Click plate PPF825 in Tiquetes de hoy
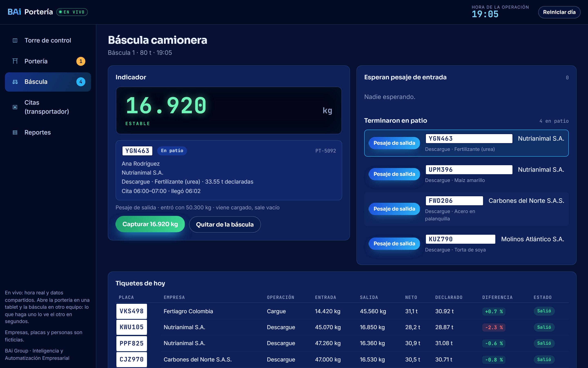Image resolution: width=588 pixels, height=368 pixels. point(132,343)
